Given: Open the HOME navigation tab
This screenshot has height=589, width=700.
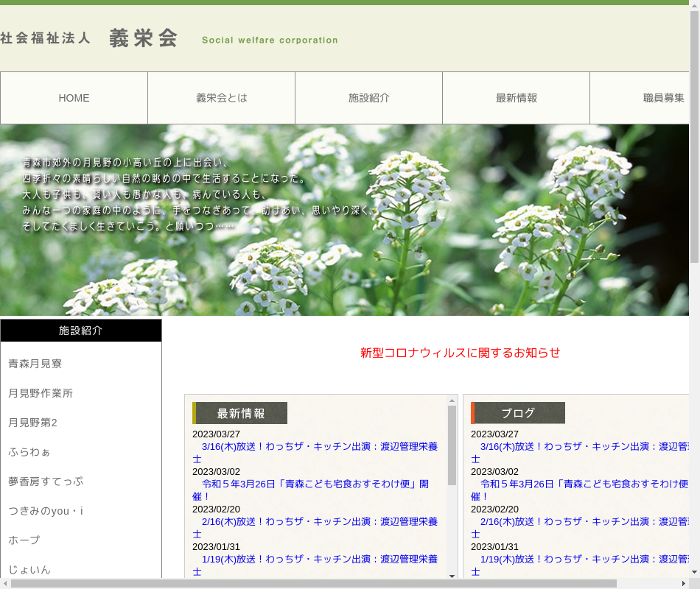Looking at the screenshot, I should 74,98.
